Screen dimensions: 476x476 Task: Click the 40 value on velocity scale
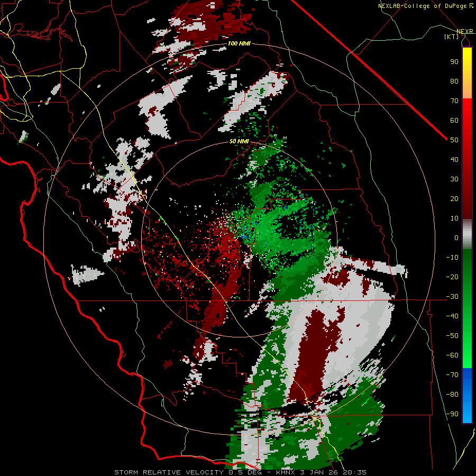[454, 160]
